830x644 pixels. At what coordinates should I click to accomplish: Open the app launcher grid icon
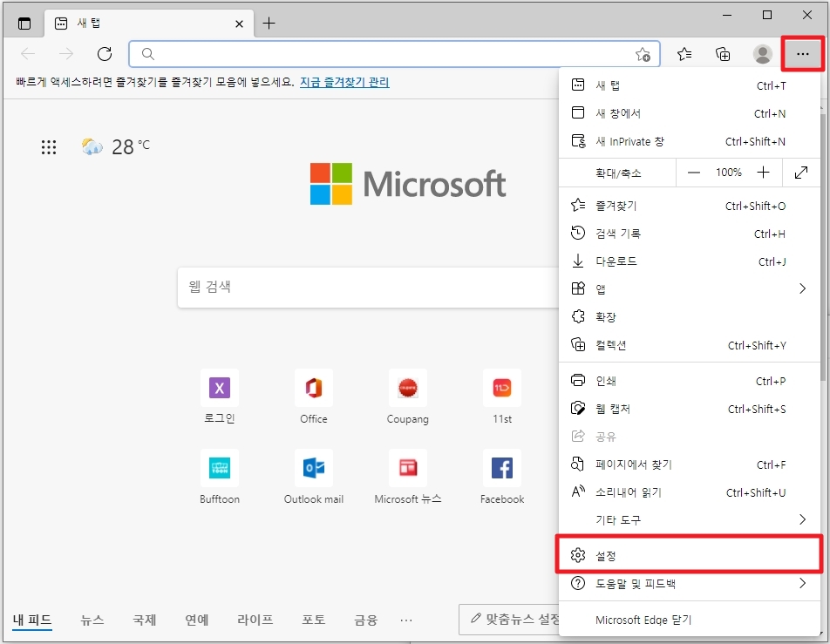(49, 147)
